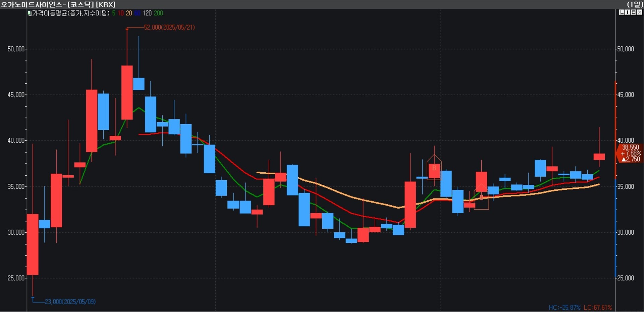Click the 25,000 label on left axis
The width and height of the screenshot is (644, 312).
tap(16, 278)
